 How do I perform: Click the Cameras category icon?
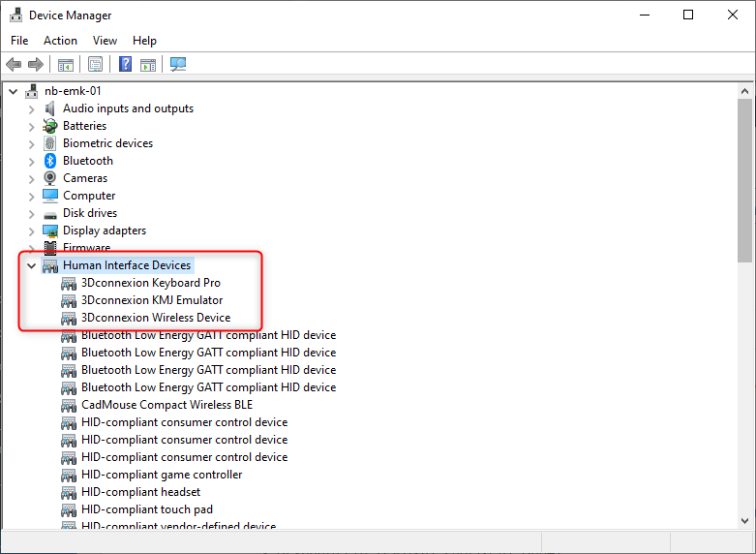(50, 178)
